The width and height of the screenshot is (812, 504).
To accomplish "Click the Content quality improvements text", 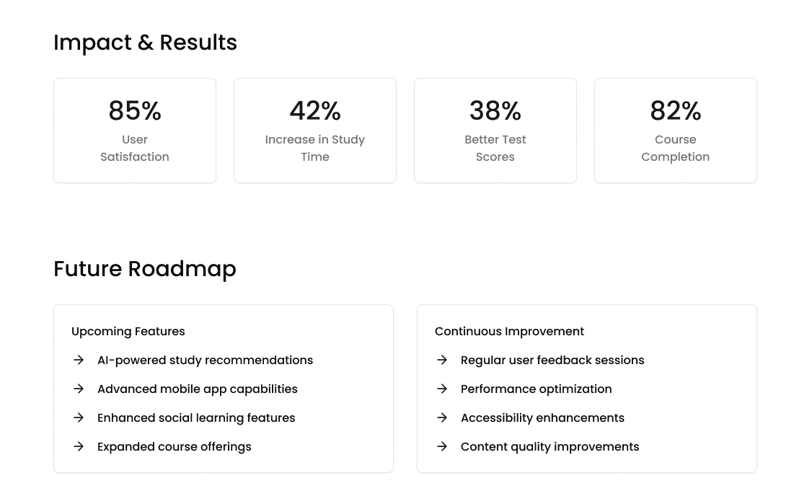I will [550, 446].
